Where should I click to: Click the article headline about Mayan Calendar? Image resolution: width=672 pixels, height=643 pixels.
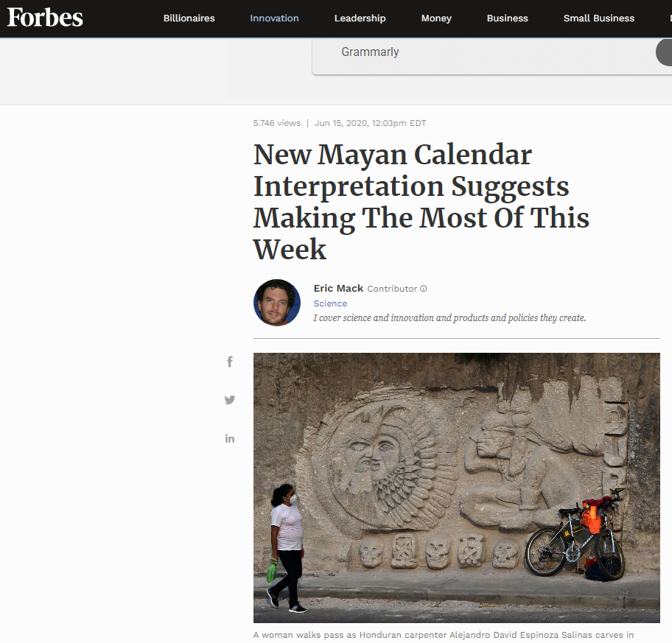click(421, 202)
